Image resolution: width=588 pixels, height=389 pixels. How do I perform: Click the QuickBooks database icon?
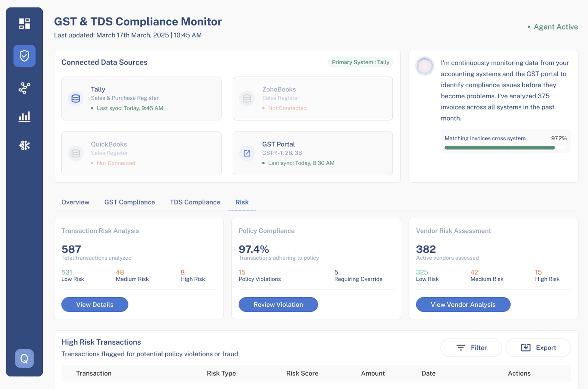point(76,153)
